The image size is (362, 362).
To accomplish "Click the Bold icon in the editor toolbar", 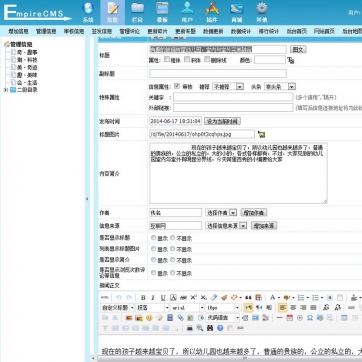I will (143, 298).
